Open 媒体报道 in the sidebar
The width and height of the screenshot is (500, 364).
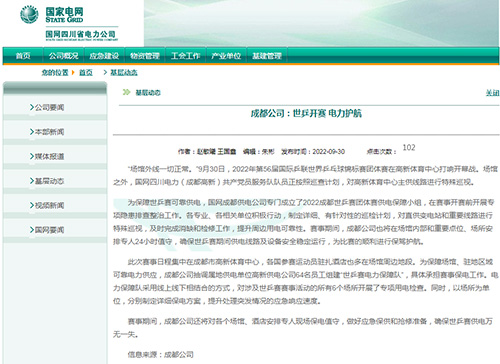pyautogui.click(x=49, y=156)
